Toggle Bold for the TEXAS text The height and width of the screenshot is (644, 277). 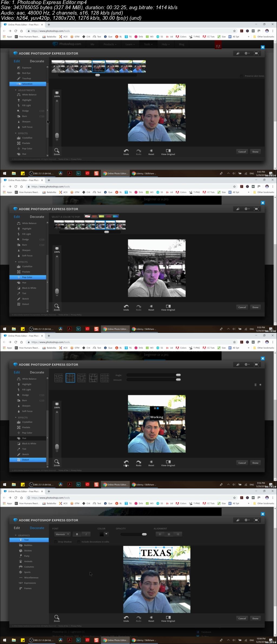pos(77,534)
